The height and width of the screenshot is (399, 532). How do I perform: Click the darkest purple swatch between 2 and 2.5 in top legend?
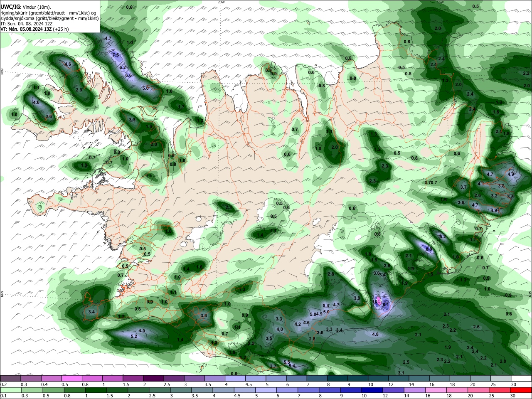(153, 378)
